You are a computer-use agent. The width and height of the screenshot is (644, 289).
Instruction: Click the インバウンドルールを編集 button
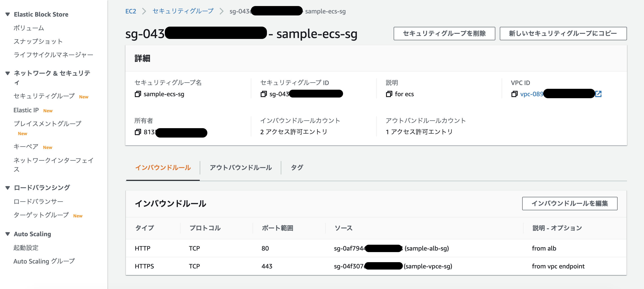[x=569, y=204]
